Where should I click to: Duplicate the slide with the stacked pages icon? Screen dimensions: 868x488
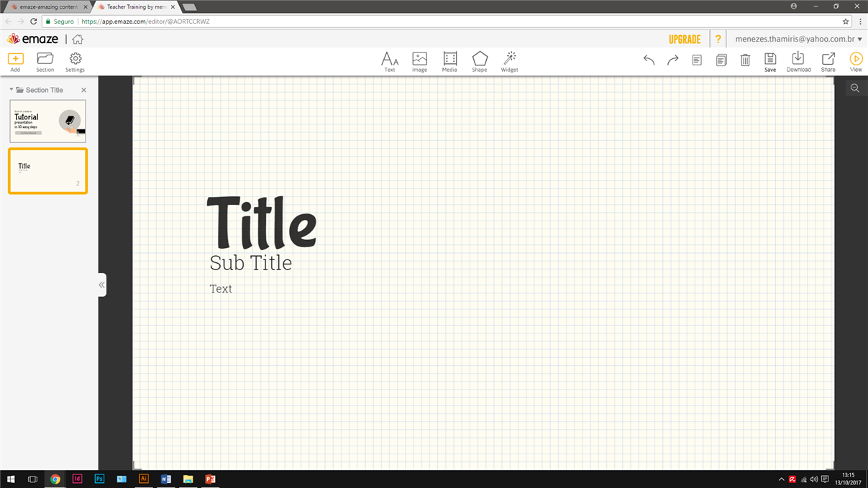(721, 60)
